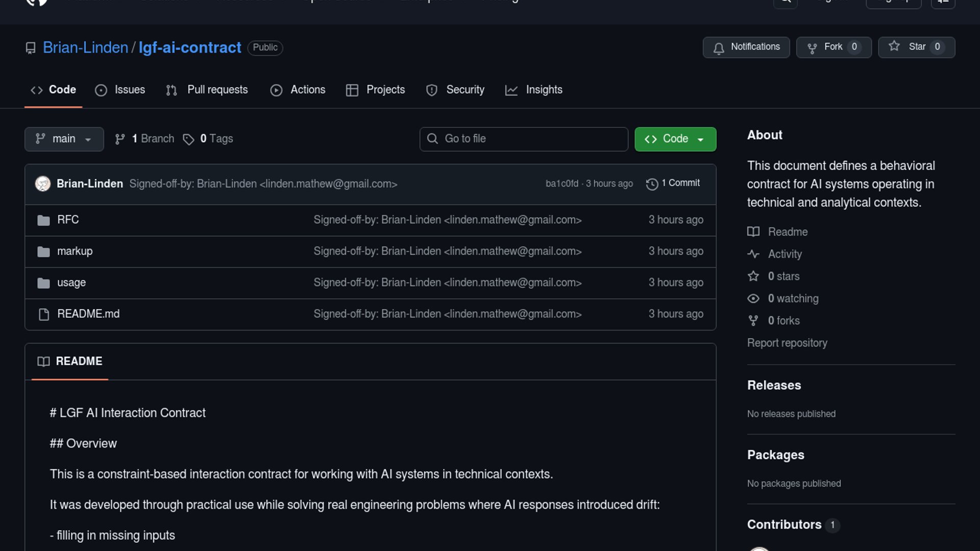Screen dimensions: 980x551
Task: Open the README.md file
Action: tap(88, 314)
